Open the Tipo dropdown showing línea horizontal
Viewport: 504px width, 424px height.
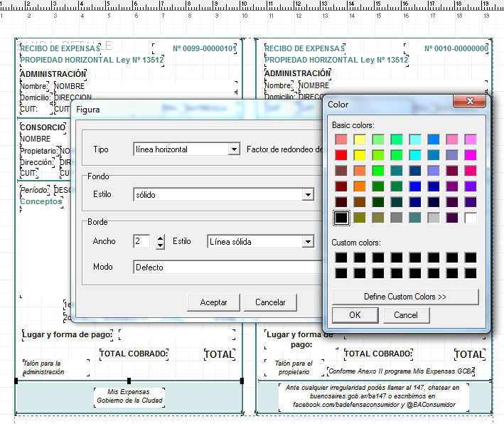tap(234, 149)
